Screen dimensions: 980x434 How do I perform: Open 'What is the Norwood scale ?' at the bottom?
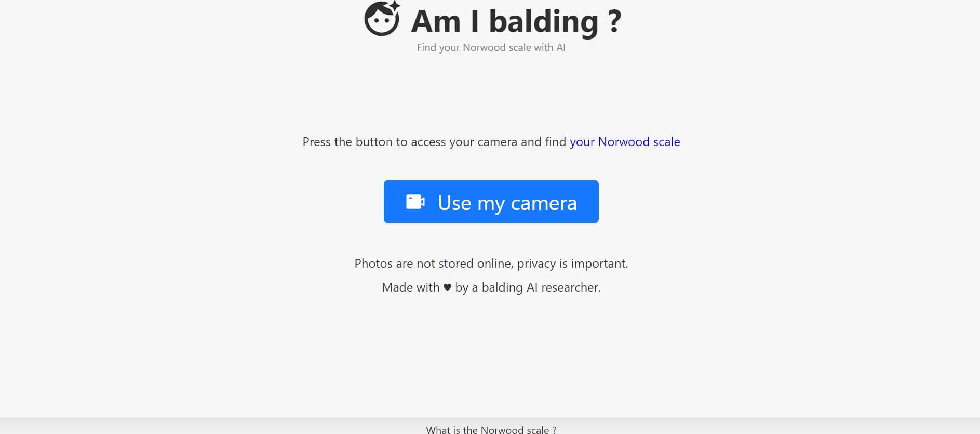pos(491,430)
